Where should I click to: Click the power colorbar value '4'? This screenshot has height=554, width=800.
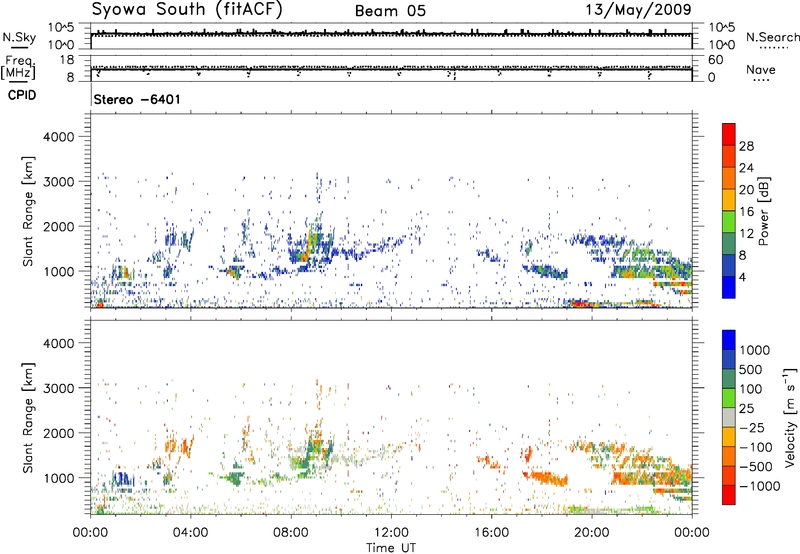point(742,277)
